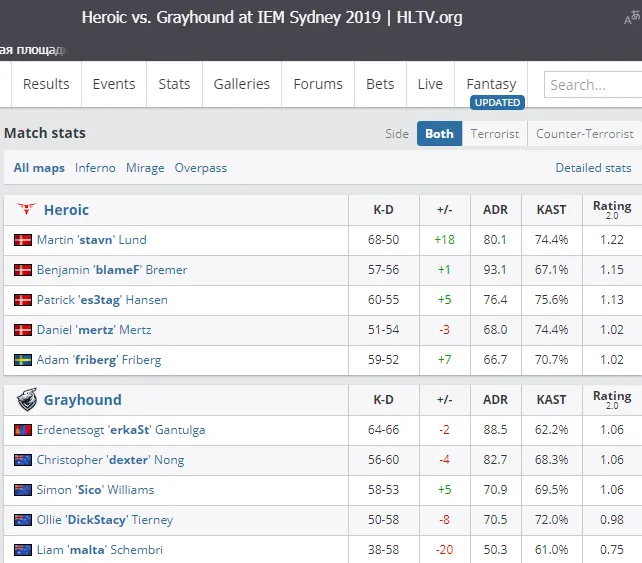Click the Grayhound table Rating 2.0 header
Viewport: 642px width, 563px height.
tap(612, 400)
